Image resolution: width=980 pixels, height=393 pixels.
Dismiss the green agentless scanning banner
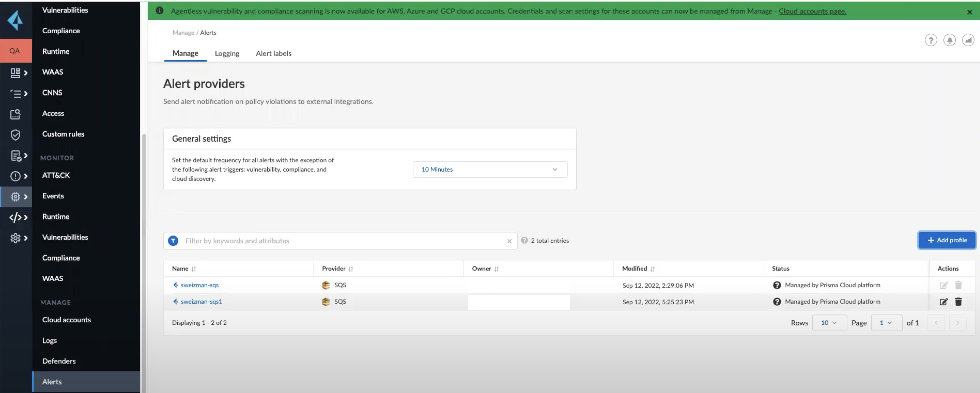pos(969,12)
